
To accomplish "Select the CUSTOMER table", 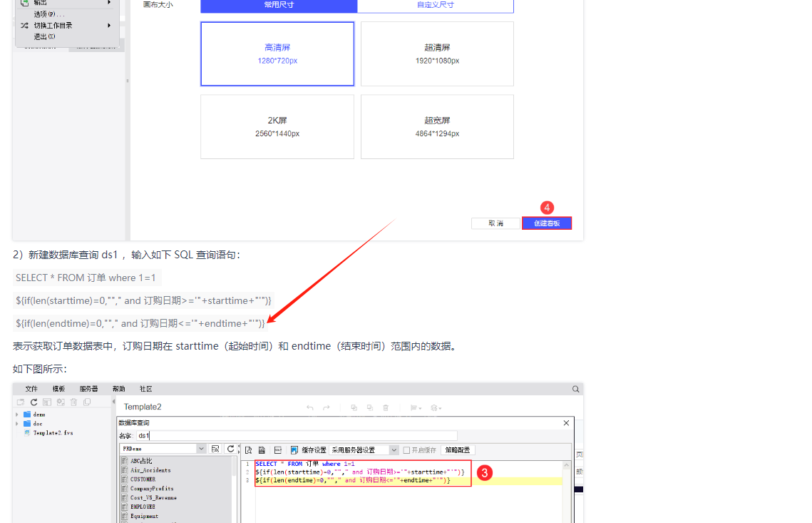I will point(143,479).
